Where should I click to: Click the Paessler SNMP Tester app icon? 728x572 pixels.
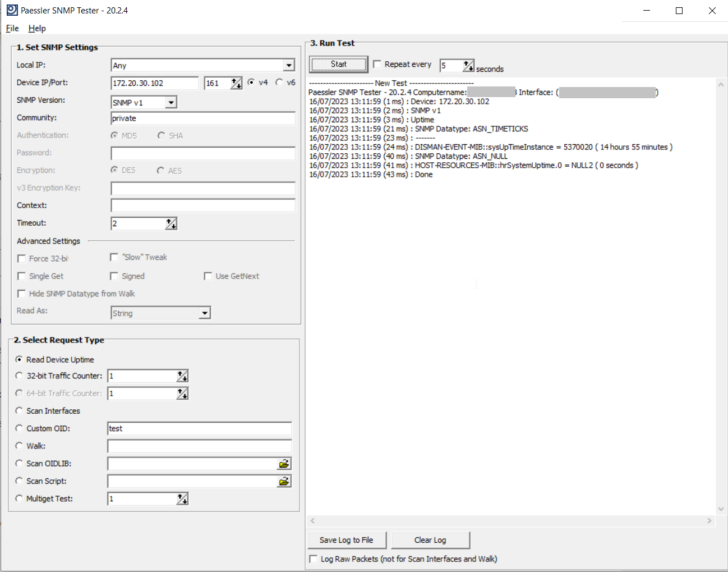[x=12, y=10]
